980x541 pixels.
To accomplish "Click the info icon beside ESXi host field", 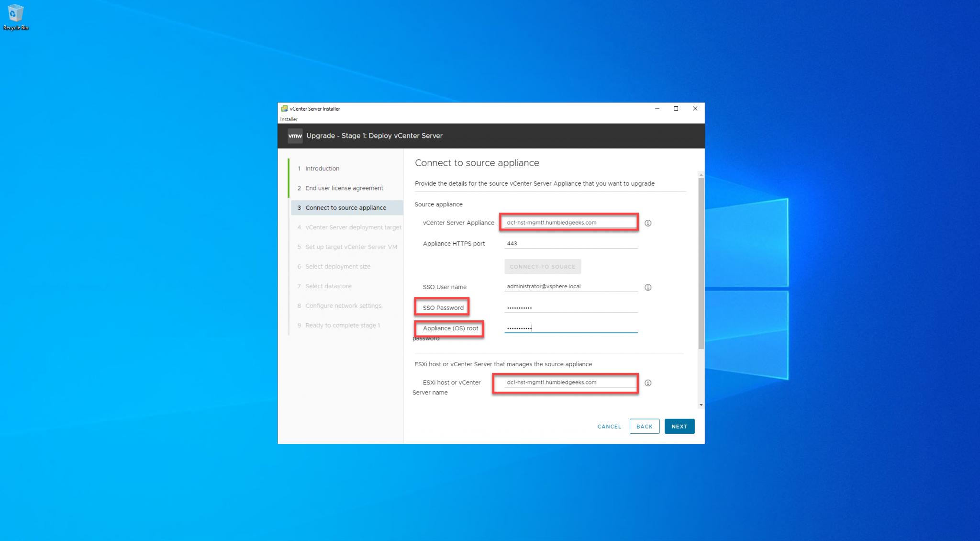I will [x=648, y=383].
